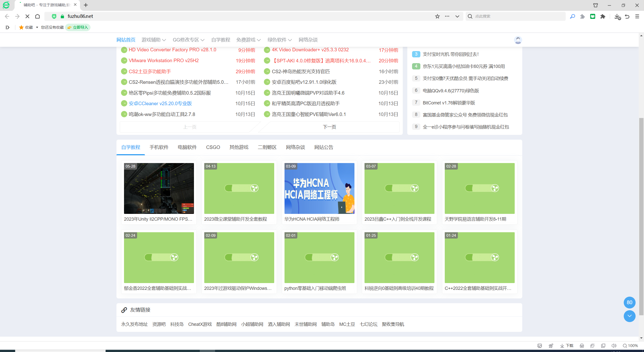Expand the 免费游戏 dropdown menu
Image resolution: width=644 pixels, height=352 pixels.
[x=248, y=40]
